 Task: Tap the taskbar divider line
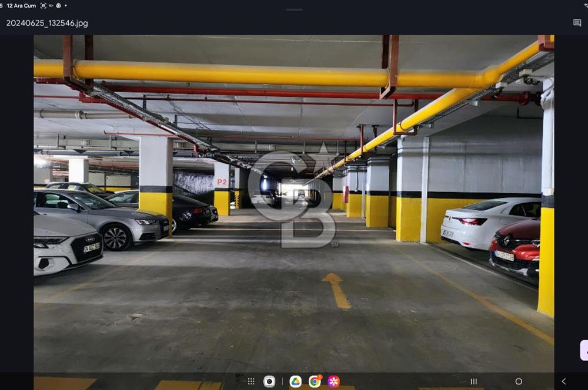click(283, 381)
